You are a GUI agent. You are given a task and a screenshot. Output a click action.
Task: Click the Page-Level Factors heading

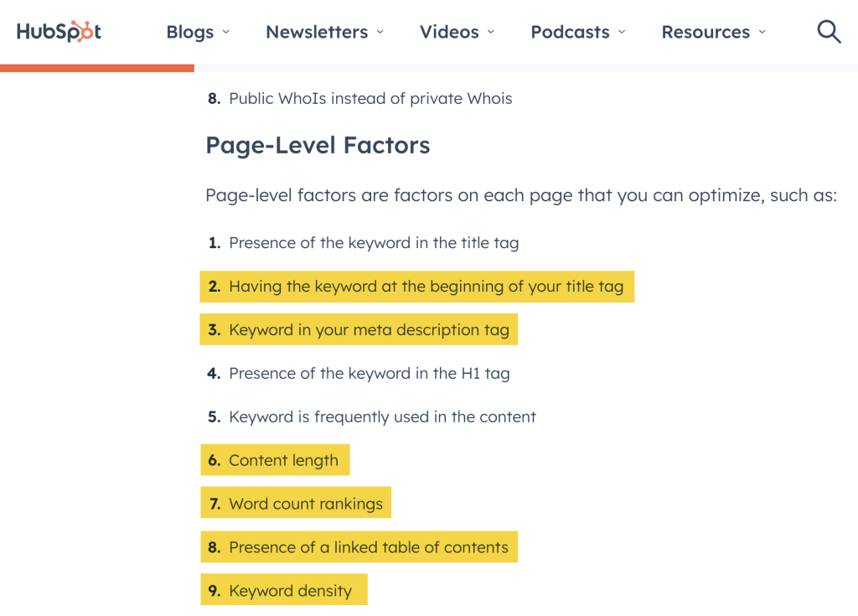point(318,145)
